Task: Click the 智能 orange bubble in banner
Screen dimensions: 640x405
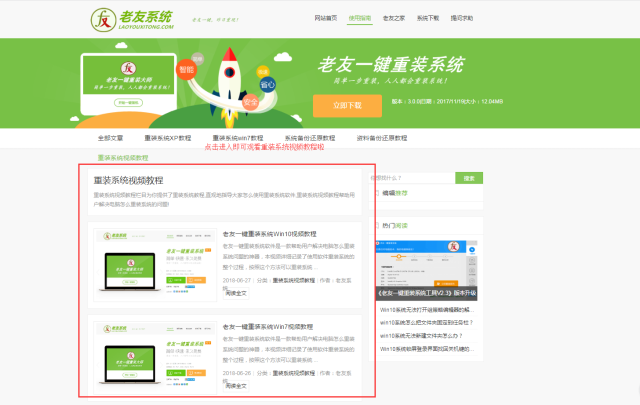Action: (186, 69)
